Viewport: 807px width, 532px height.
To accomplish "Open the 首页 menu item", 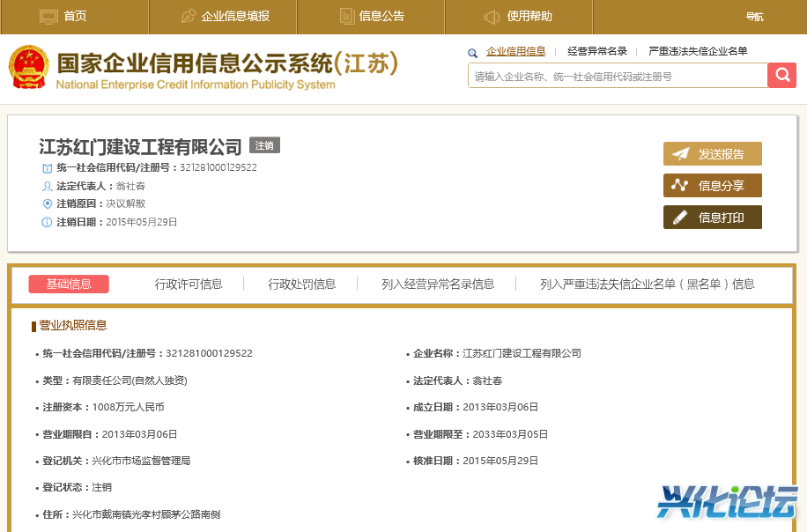I will tap(75, 17).
